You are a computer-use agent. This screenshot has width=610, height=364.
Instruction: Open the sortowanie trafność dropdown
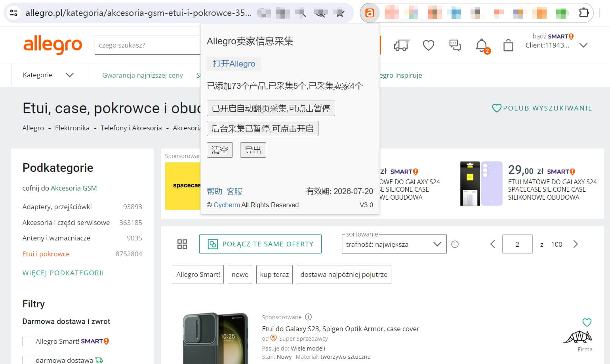tap(394, 244)
